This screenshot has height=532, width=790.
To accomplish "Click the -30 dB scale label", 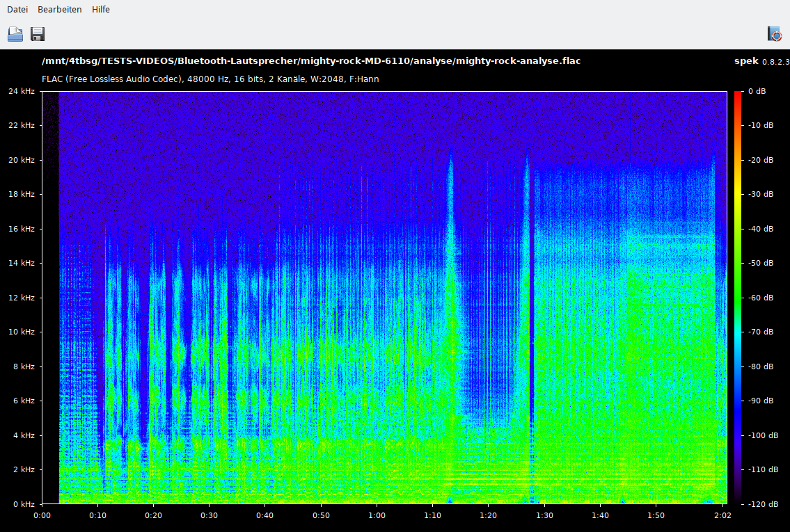I will (760, 194).
